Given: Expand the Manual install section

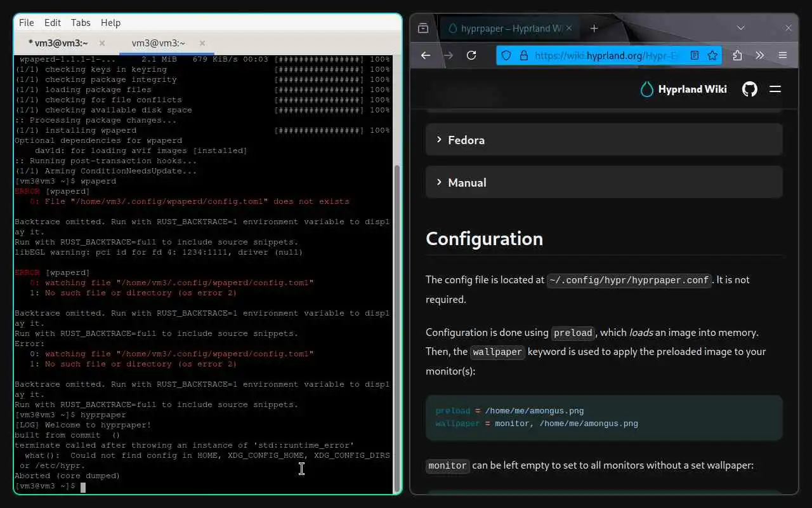Looking at the screenshot, I should [604, 182].
